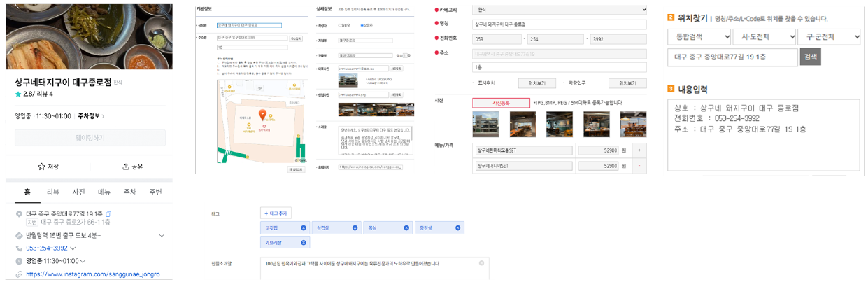Open the 카테고리 한식 dropdown
Screen dimensions: 868x289
[560, 10]
